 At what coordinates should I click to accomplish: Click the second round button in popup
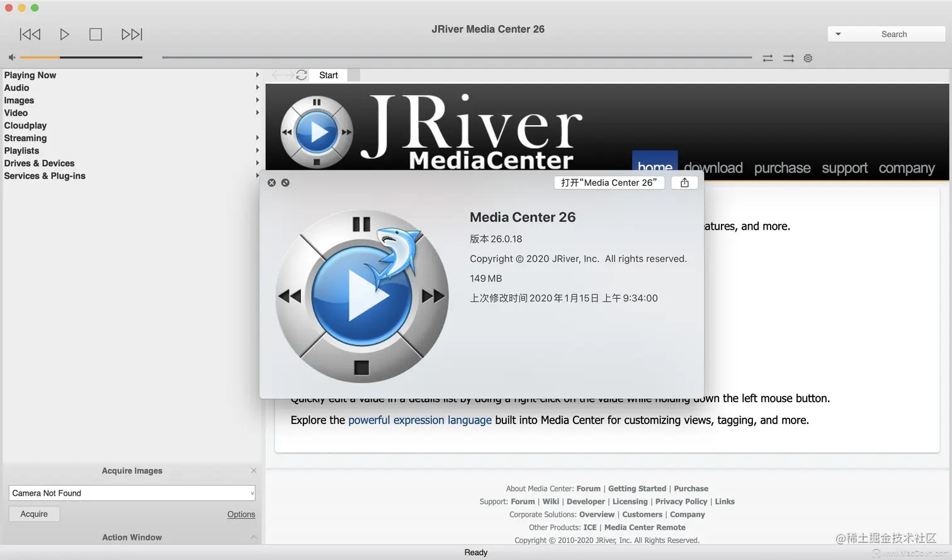tap(285, 182)
